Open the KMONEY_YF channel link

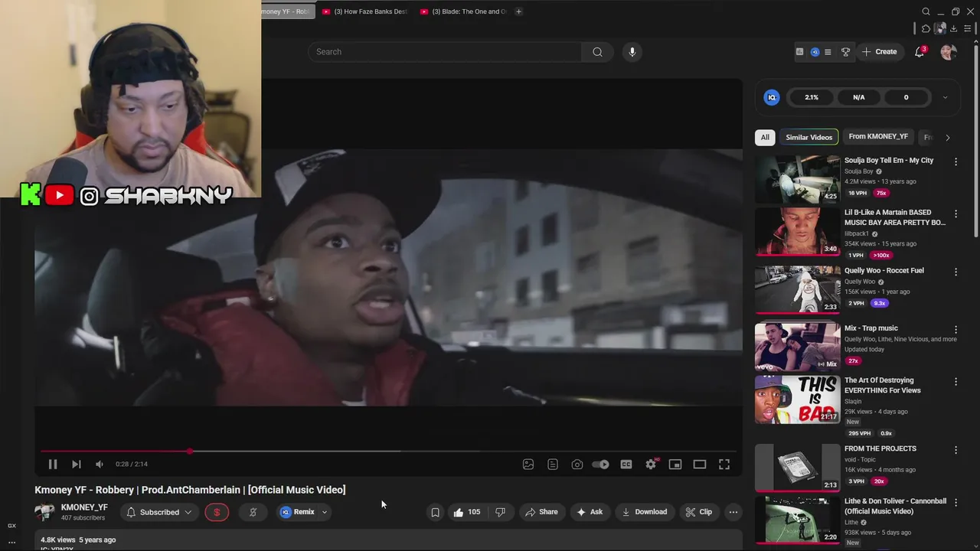(x=84, y=507)
